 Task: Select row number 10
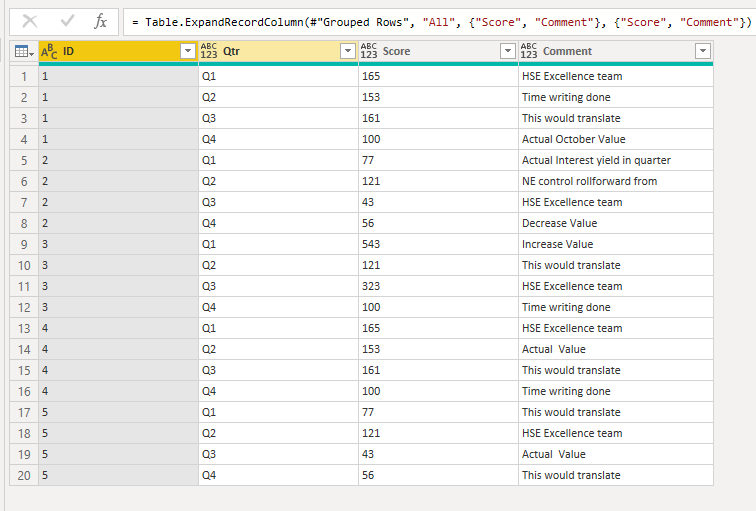pos(24,265)
